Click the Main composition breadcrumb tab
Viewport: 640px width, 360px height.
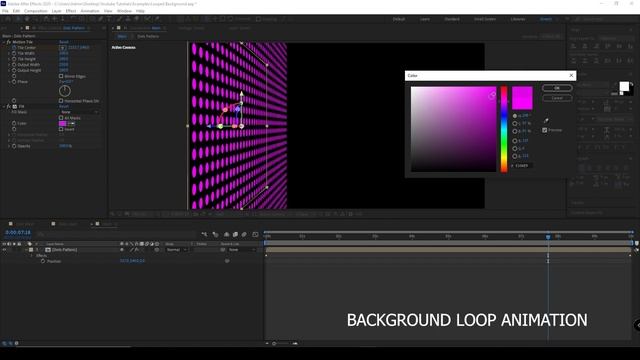point(122,36)
